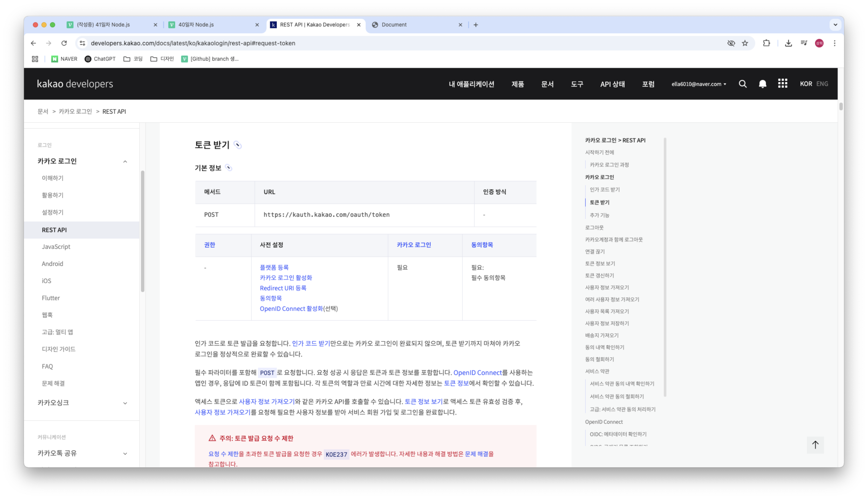Open the notifications bell icon

click(x=762, y=84)
